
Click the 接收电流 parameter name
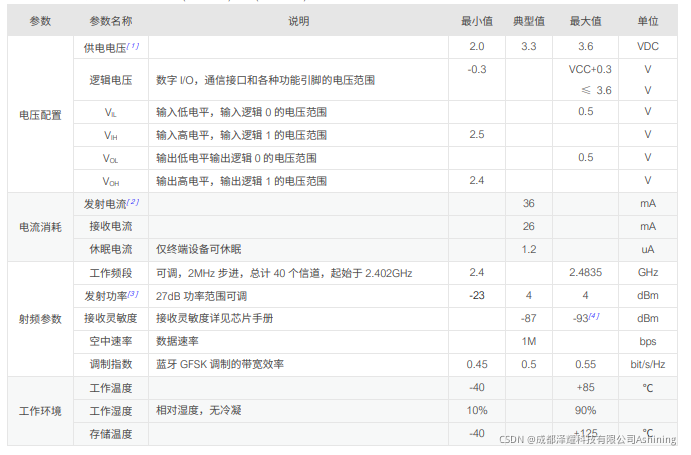coord(111,226)
